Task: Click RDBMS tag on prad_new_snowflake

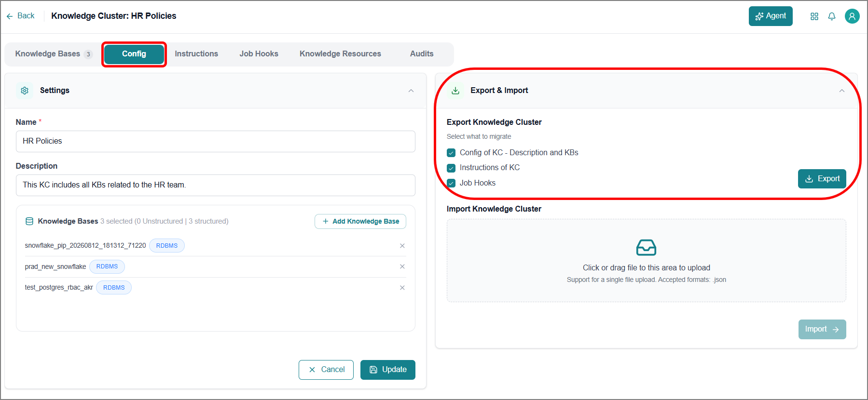Action: point(107,267)
